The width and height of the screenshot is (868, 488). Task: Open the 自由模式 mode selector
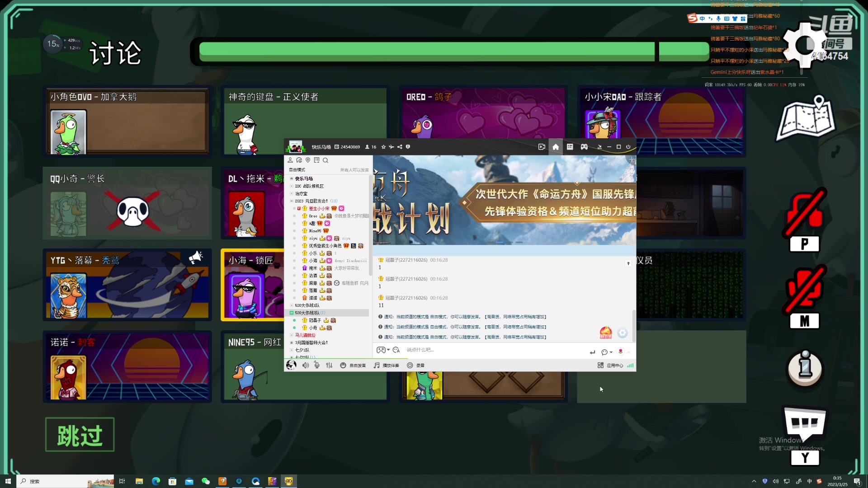297,170
